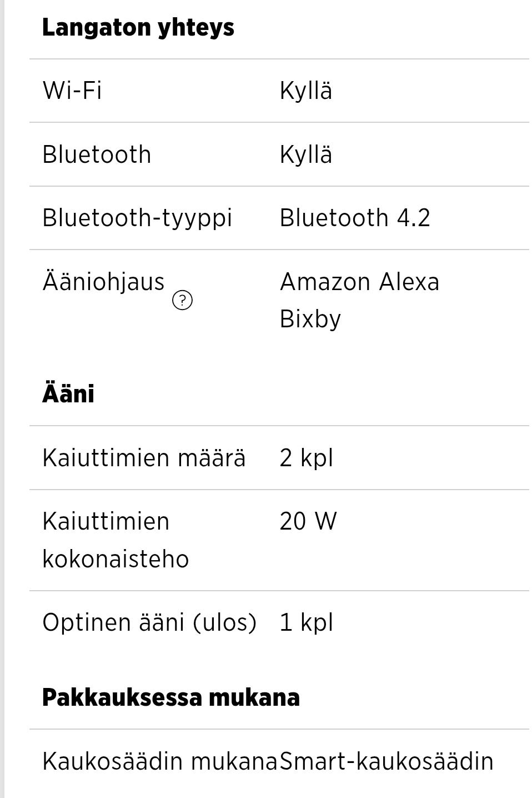Click the Bixby value

[310, 319]
